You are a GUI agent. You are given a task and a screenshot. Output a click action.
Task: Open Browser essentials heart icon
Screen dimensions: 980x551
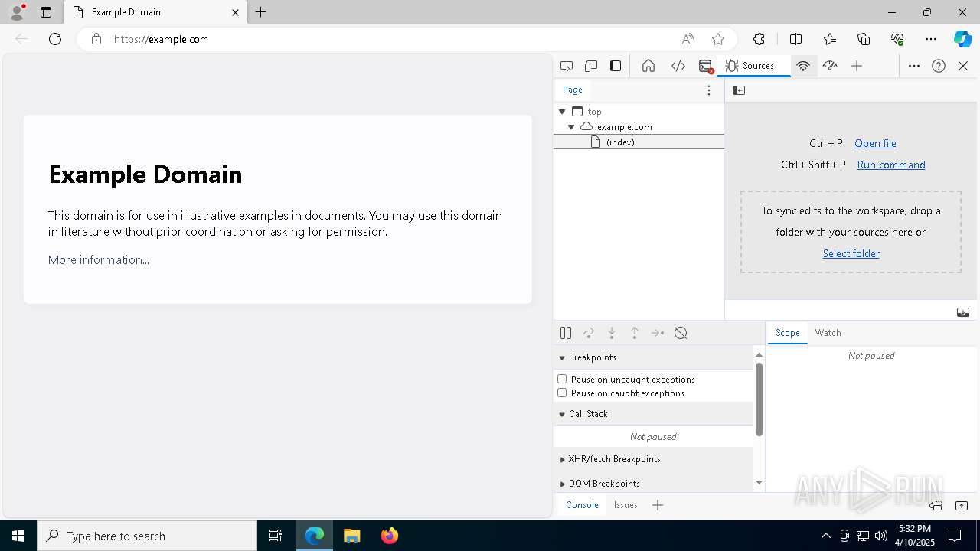tap(897, 39)
